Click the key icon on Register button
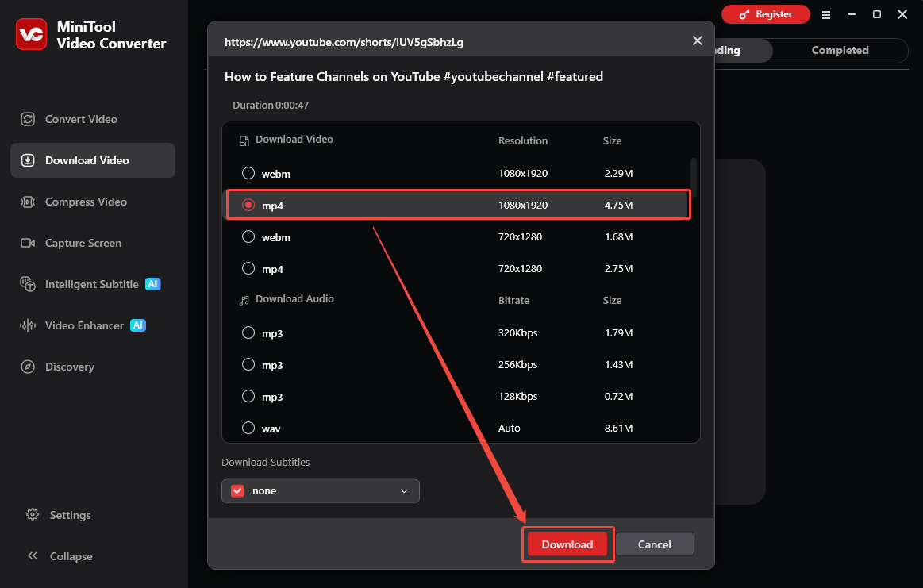The width and height of the screenshot is (923, 588). [x=744, y=15]
